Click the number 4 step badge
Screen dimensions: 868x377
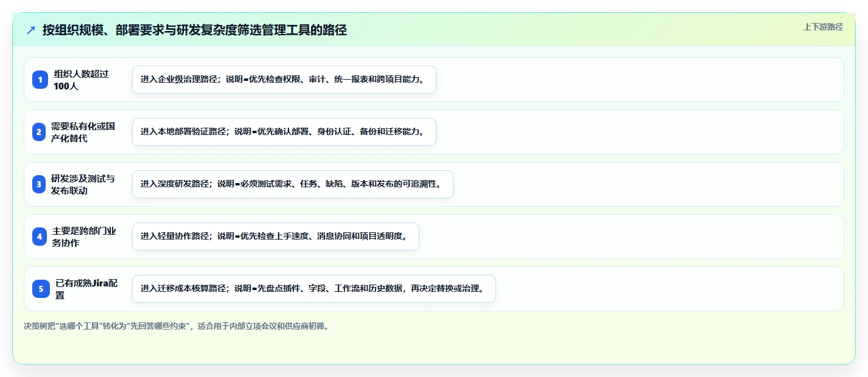[x=40, y=237]
